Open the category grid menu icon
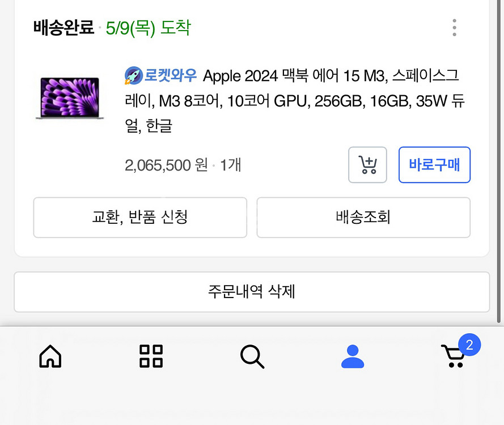 151,356
